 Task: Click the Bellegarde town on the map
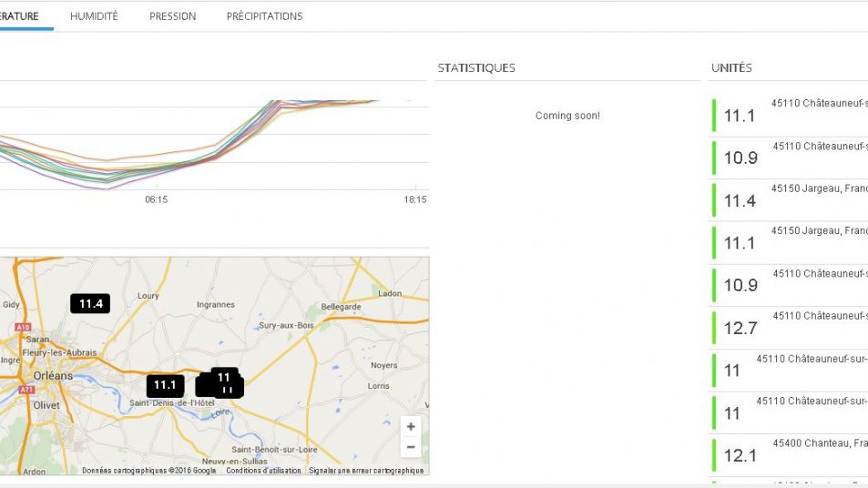click(x=341, y=307)
